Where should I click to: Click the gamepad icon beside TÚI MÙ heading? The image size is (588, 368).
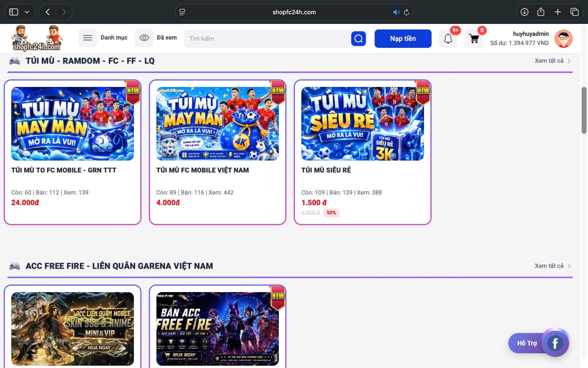point(15,61)
